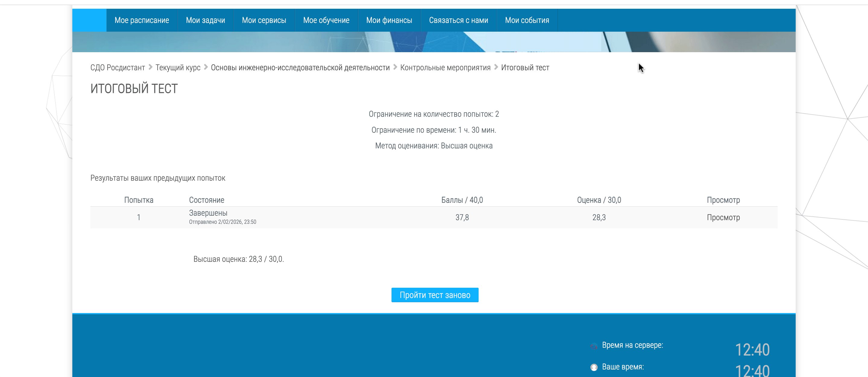
Task: Go to 'СДО Росдистант' breadcrumb link
Action: pyautogui.click(x=118, y=68)
